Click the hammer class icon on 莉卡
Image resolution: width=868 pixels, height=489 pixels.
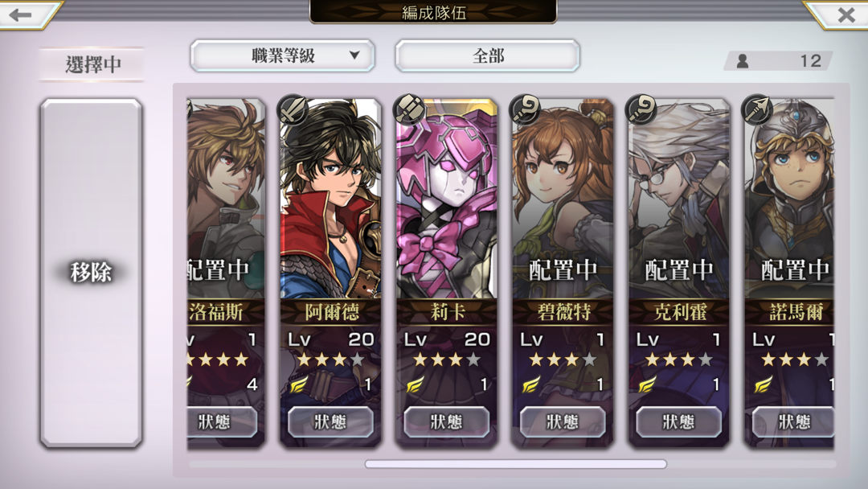click(x=409, y=109)
